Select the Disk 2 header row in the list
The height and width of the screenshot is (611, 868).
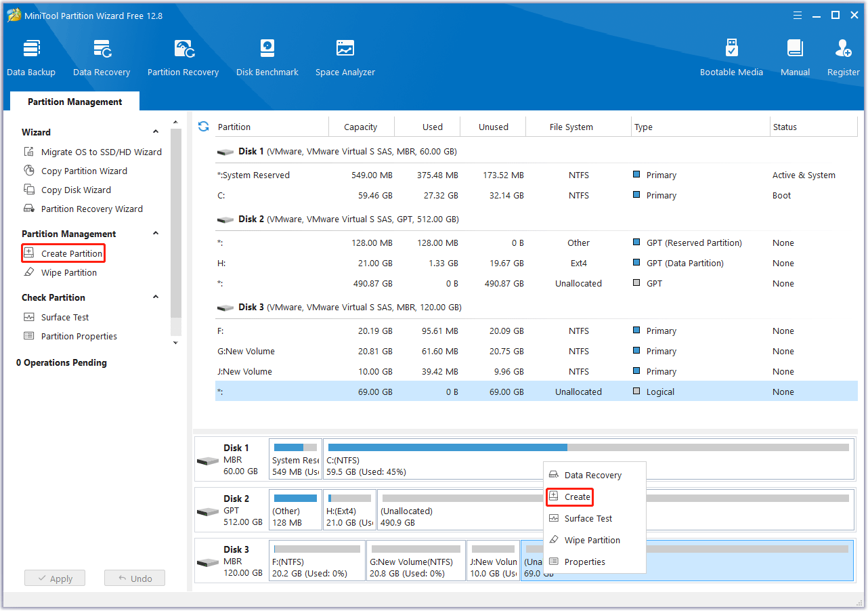pyautogui.click(x=536, y=219)
